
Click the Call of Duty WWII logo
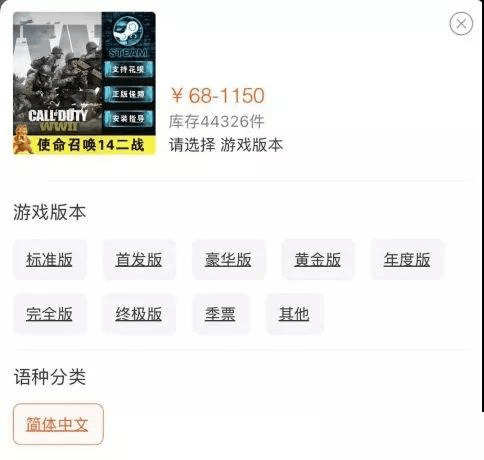pos(58,121)
